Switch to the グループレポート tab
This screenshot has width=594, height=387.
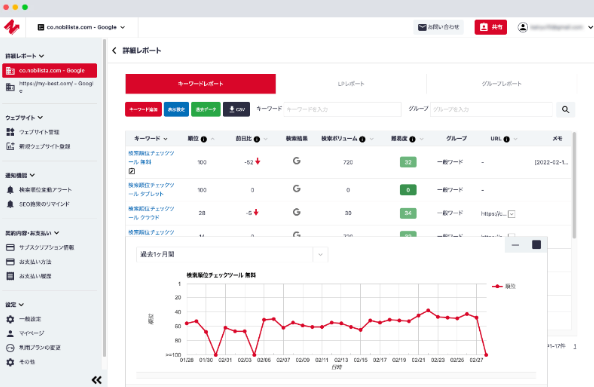tap(501, 84)
